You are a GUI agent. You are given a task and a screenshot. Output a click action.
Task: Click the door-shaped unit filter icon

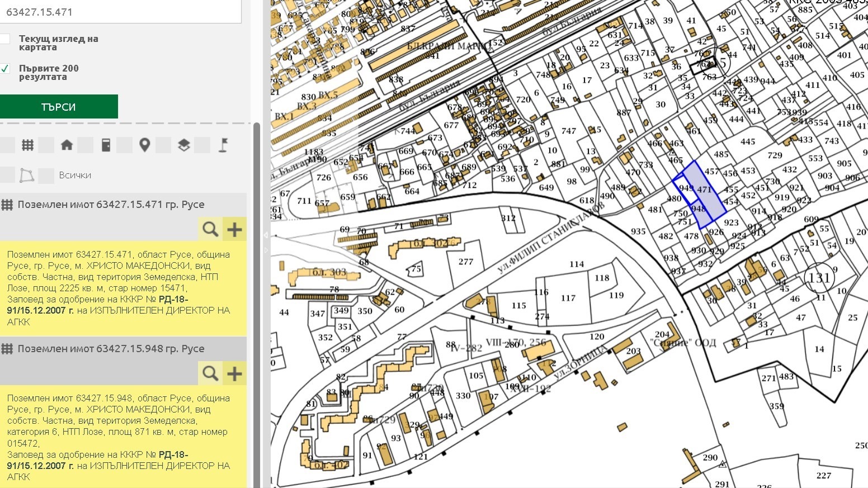click(x=106, y=145)
